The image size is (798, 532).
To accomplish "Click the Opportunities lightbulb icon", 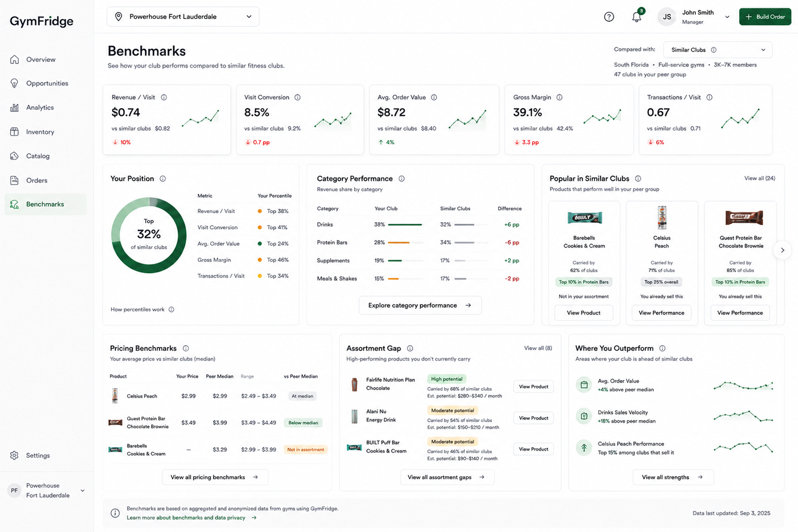I will click(x=14, y=84).
